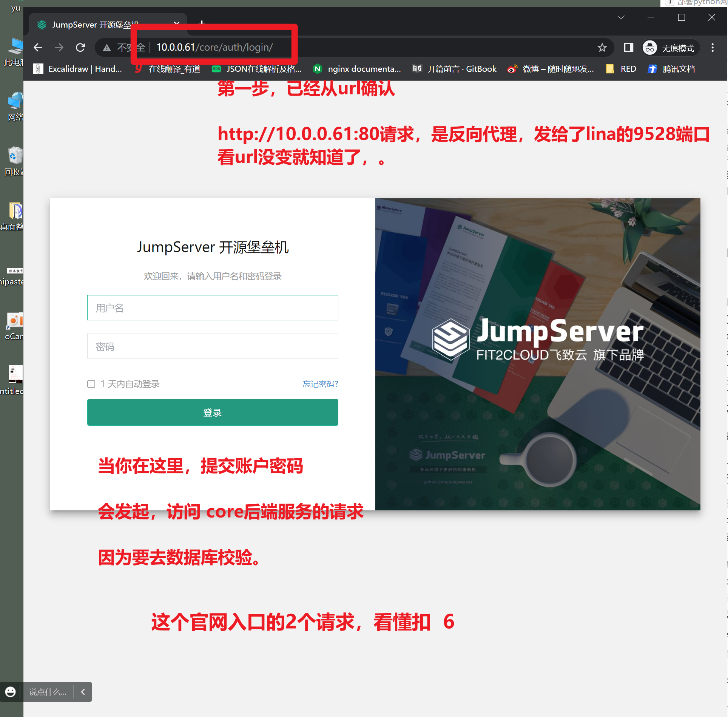Click the JumpServer logo on banner image

538,339
